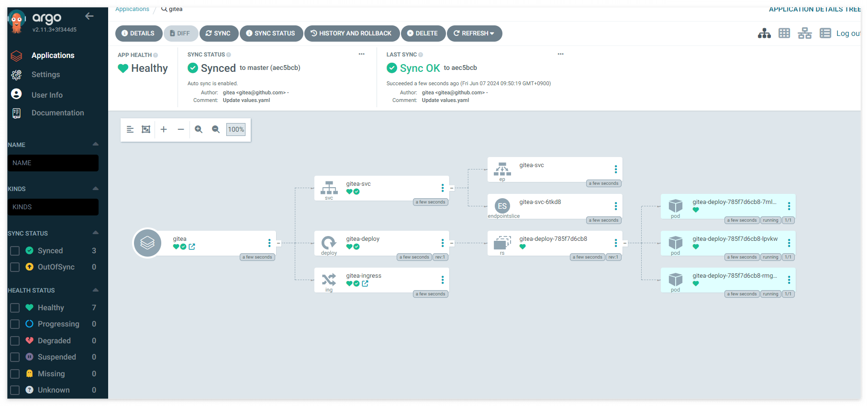The height and width of the screenshot is (406, 868).
Task: Zoom out of the resource tree
Action: point(216,129)
